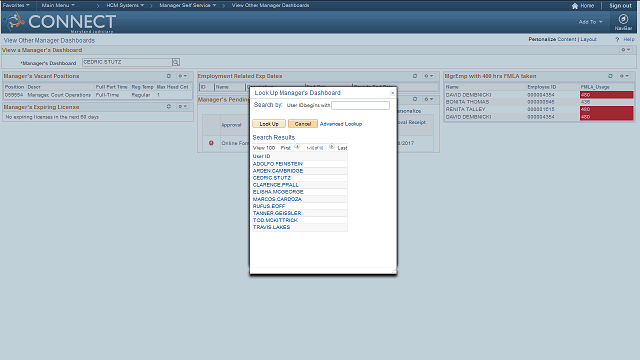
Task: Click User ID column header in results
Action: pyautogui.click(x=261, y=156)
